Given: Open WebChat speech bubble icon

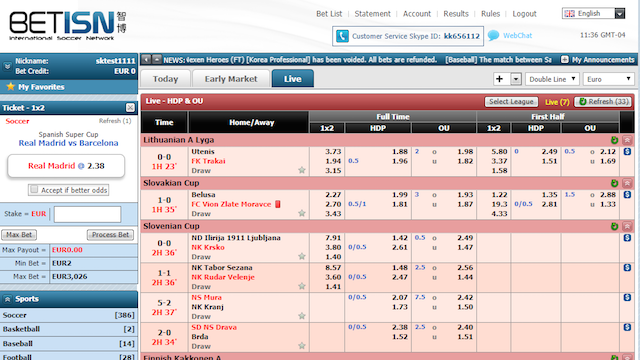Looking at the screenshot, I should tap(493, 36).
